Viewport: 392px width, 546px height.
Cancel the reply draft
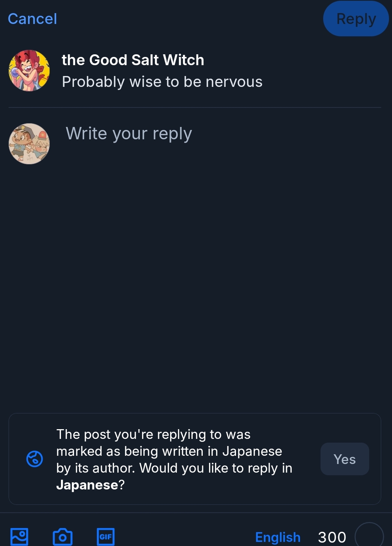[33, 19]
